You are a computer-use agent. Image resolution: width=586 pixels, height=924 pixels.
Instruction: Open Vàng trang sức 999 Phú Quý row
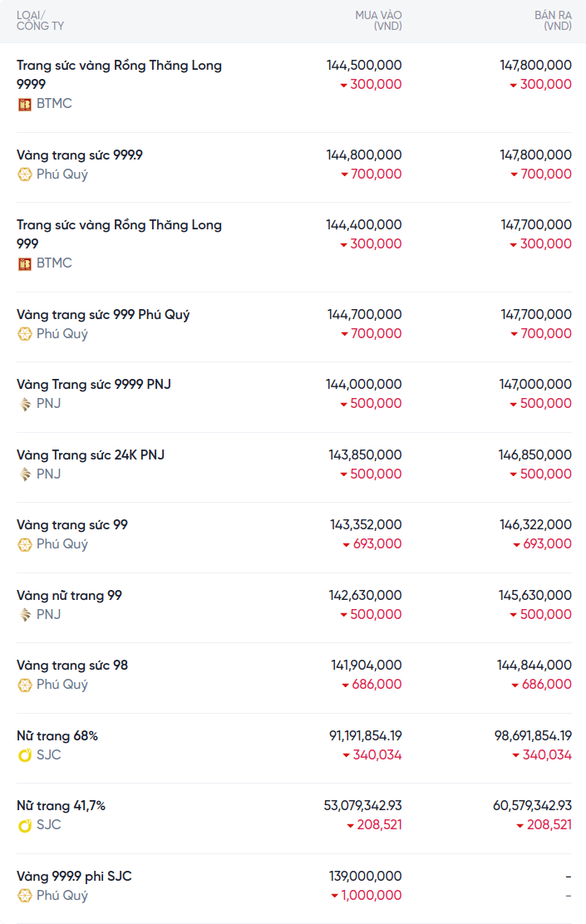[x=103, y=315]
